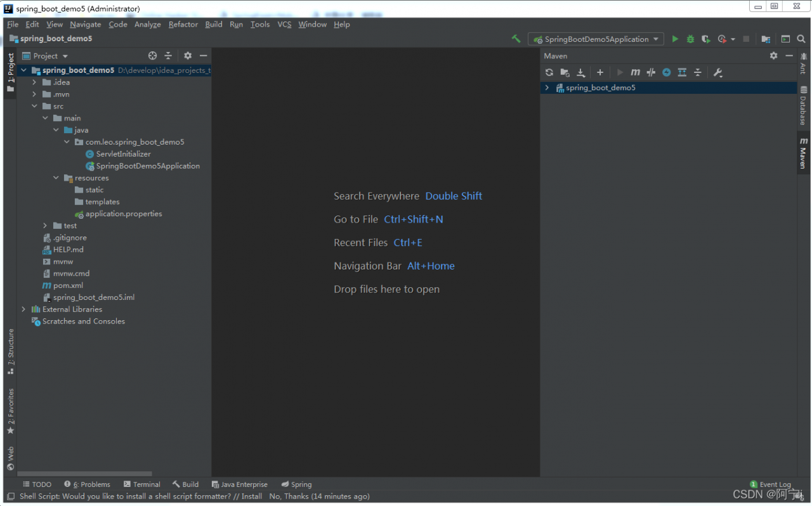This screenshot has height=506, width=812.
Task: Reimport all Maven projects
Action: [x=549, y=72]
